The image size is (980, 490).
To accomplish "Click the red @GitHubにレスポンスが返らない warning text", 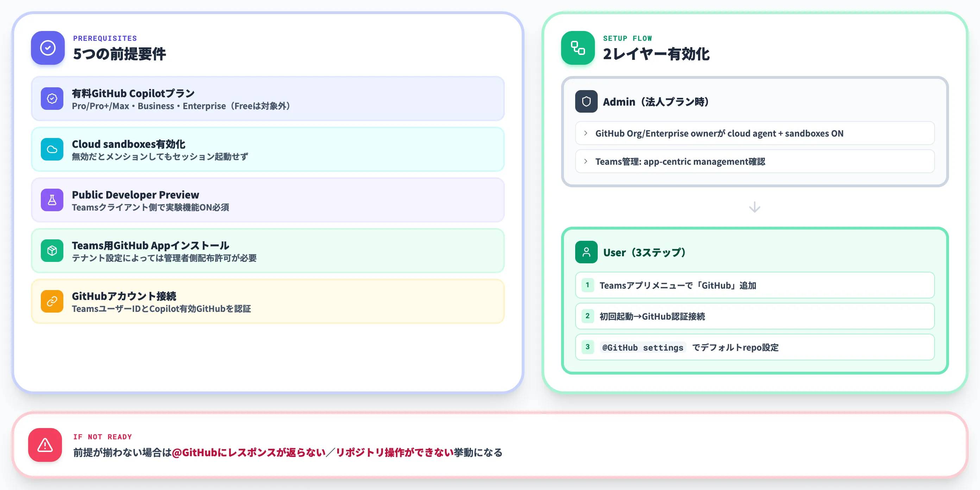I will pos(249,453).
